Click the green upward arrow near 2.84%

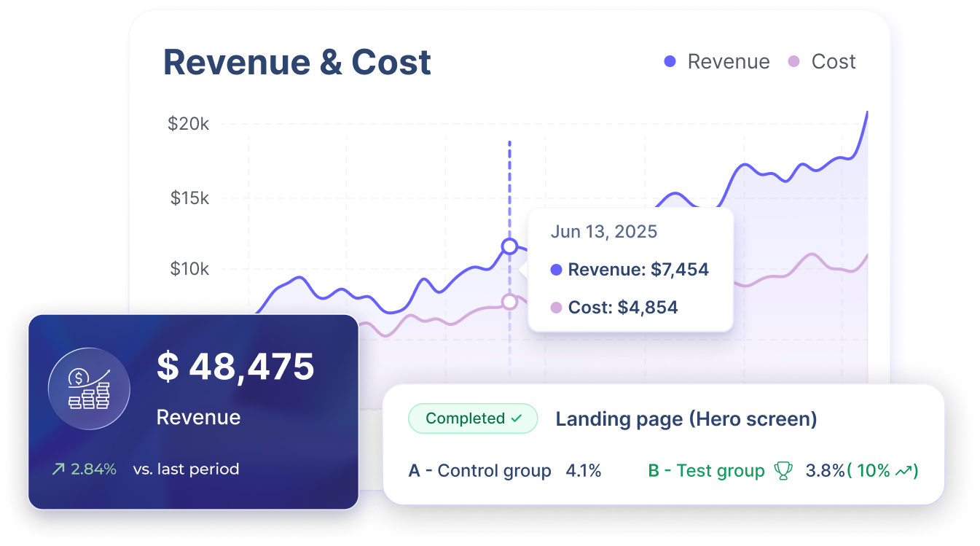[58, 469]
